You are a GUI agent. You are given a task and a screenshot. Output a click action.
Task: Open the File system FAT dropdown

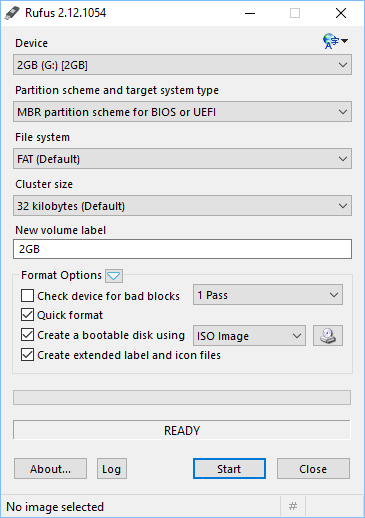pyautogui.click(x=182, y=159)
